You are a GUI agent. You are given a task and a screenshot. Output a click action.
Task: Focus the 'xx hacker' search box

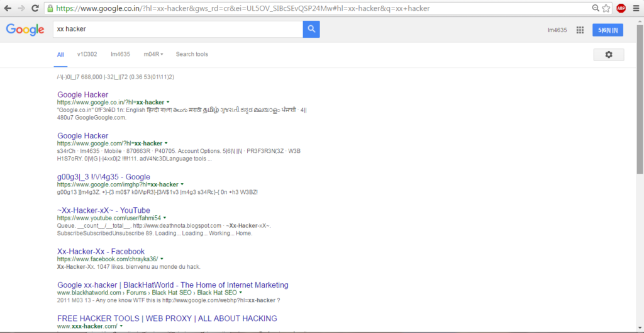point(178,29)
